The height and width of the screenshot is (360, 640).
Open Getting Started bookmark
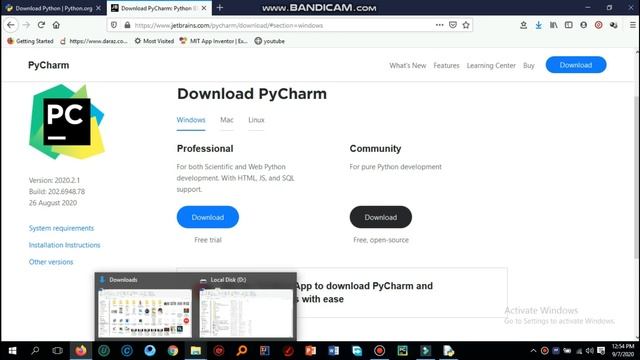coord(30,41)
